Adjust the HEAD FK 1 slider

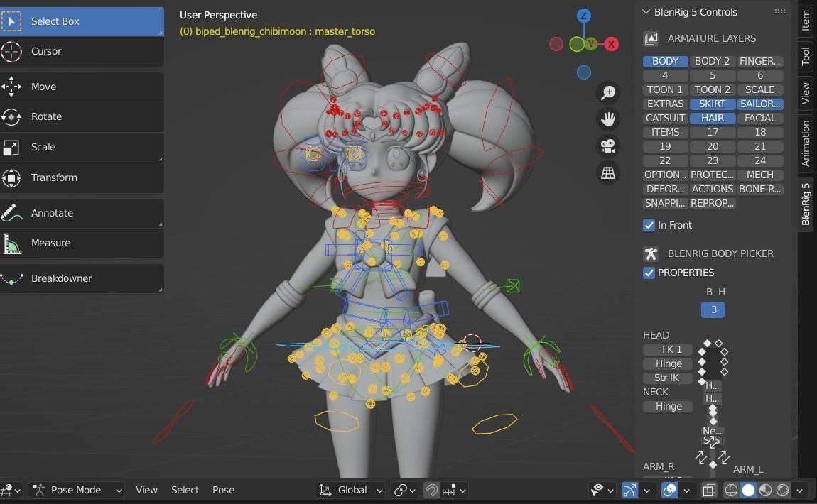pos(668,350)
